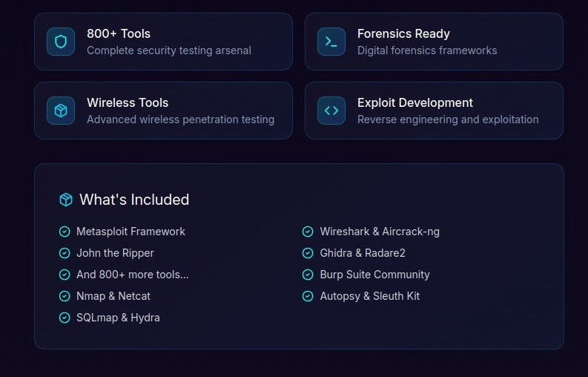The height and width of the screenshot is (377, 588).
Task: Click the Burp Suite Community list item text
Action: click(374, 275)
